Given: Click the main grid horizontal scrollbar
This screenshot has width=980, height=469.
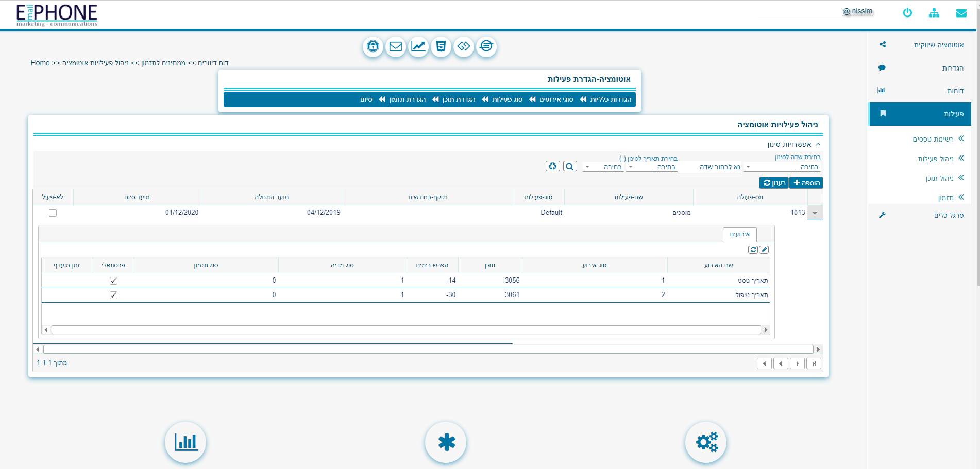Looking at the screenshot, I should [x=428, y=349].
